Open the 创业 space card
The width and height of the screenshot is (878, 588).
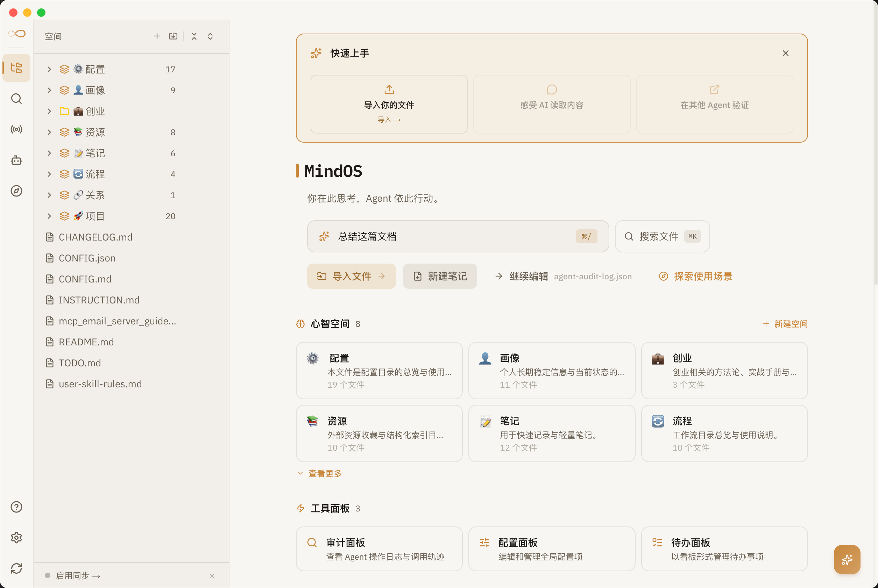(x=724, y=371)
